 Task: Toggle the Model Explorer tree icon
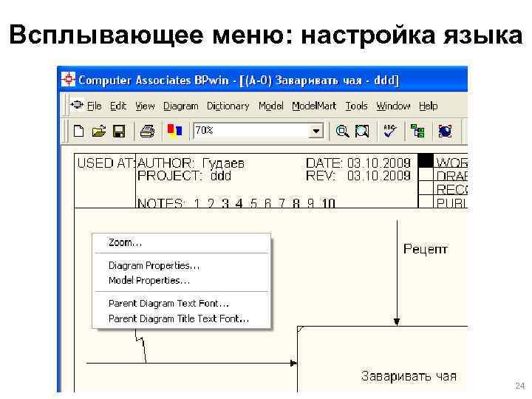(x=417, y=131)
